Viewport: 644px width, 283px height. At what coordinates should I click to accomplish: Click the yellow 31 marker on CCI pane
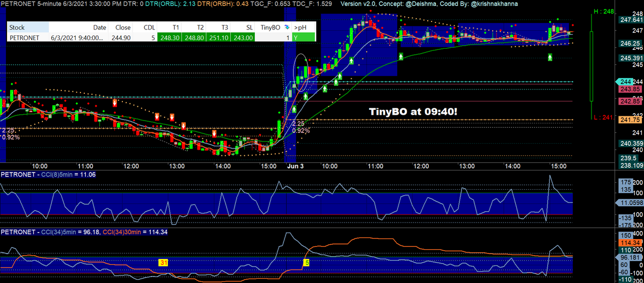click(163, 262)
